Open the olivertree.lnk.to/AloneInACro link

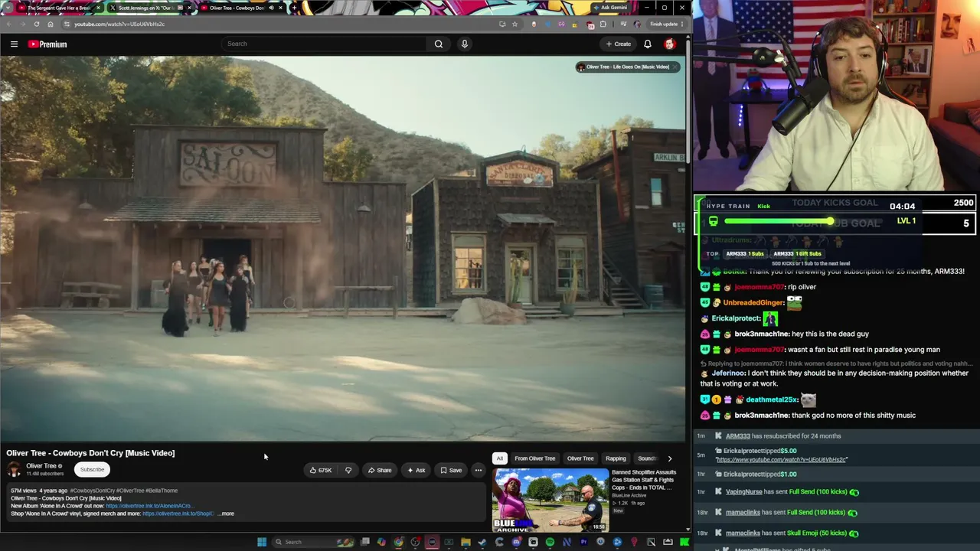point(149,506)
